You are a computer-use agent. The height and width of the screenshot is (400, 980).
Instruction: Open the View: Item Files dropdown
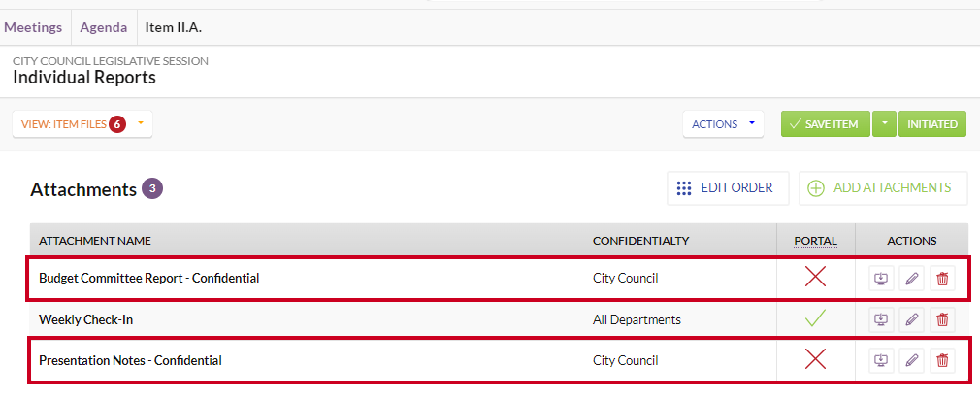[x=82, y=124]
